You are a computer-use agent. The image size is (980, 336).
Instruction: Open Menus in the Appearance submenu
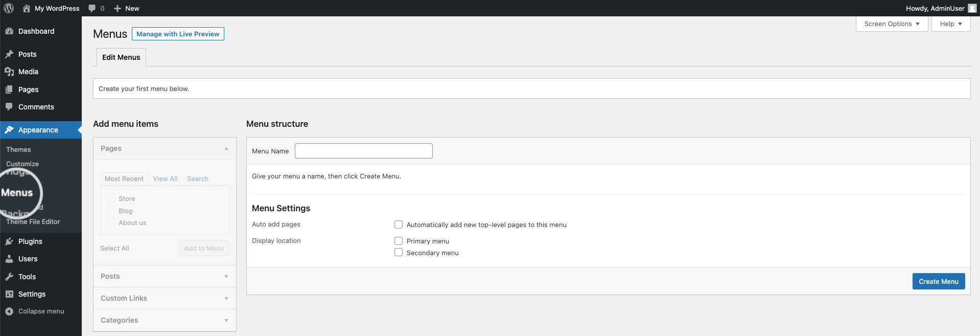(x=17, y=193)
